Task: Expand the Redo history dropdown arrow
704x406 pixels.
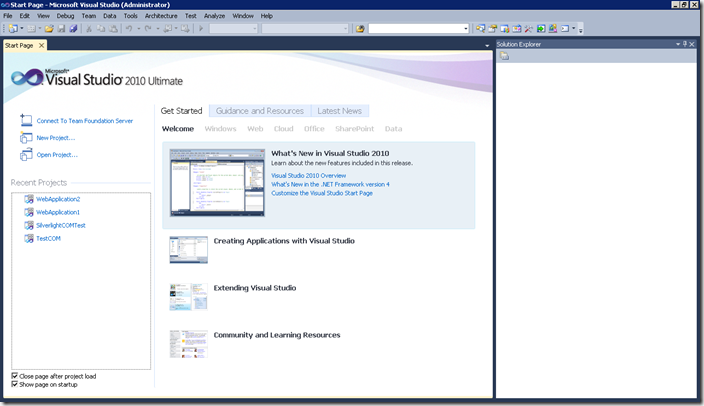Action: (158, 29)
